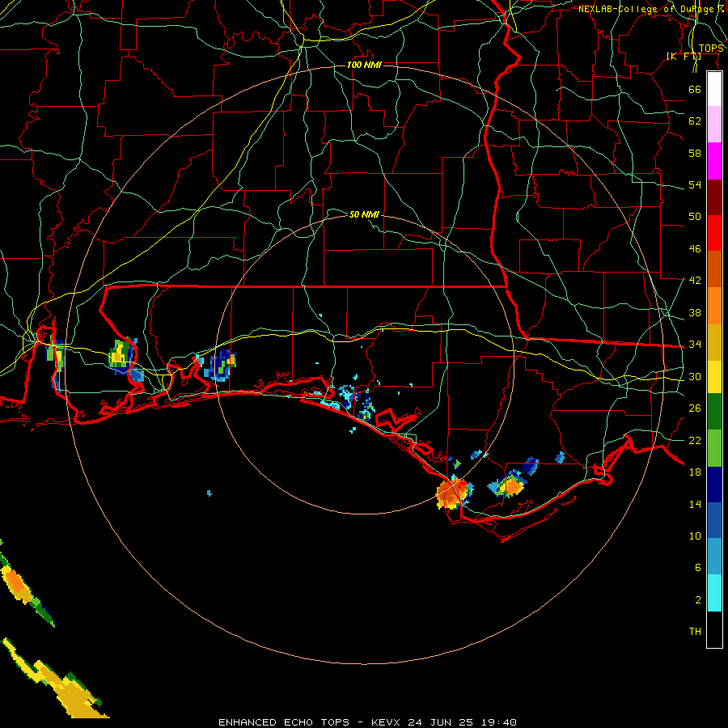Click the legend value 54
Viewport: 728px width, 728px height.
(695, 184)
